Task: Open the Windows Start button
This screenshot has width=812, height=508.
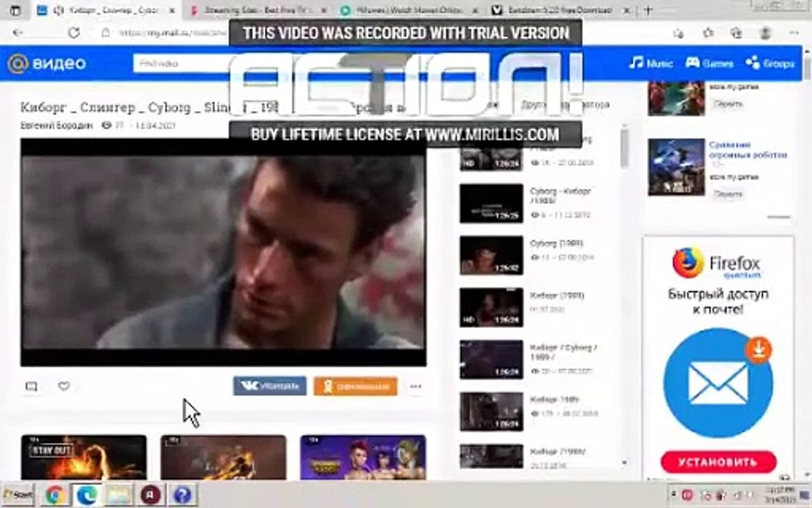Action: click(18, 495)
